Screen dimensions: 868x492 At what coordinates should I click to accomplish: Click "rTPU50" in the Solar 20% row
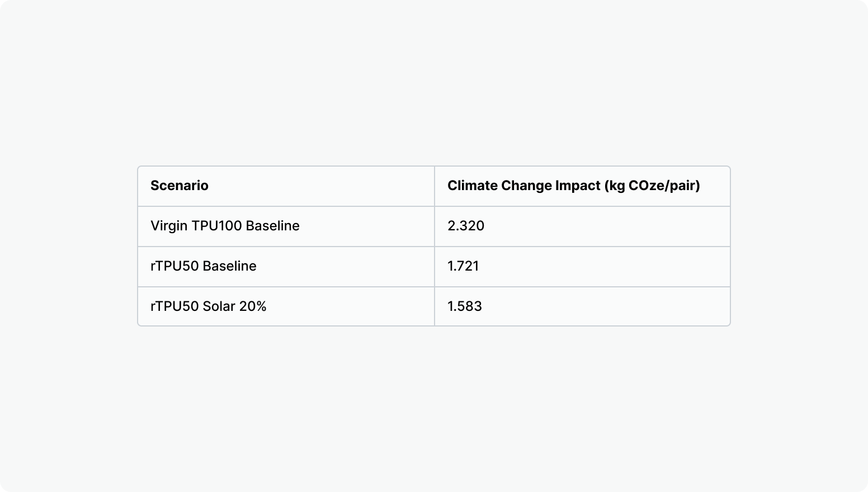[174, 306]
